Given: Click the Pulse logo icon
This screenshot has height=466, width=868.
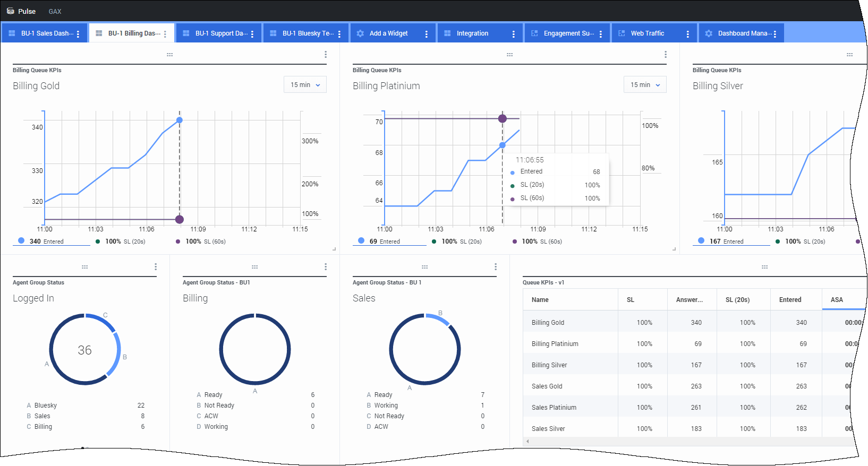Looking at the screenshot, I should point(11,11).
